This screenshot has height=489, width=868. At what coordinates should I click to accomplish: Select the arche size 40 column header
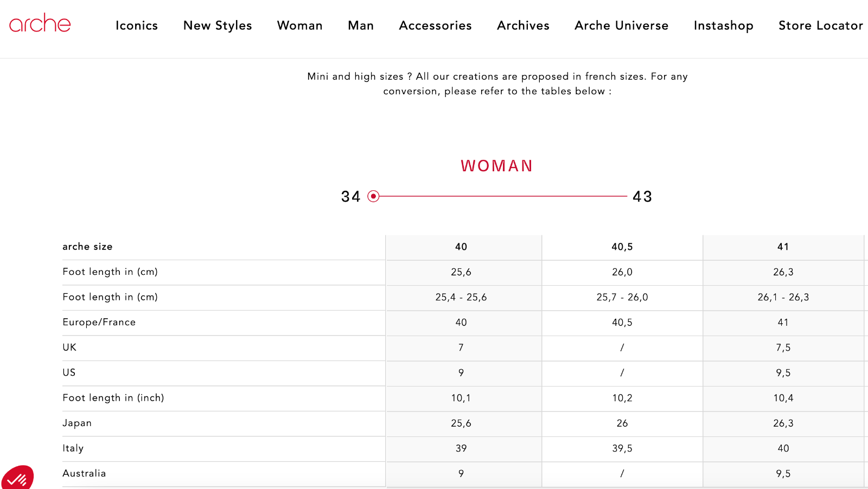point(461,247)
